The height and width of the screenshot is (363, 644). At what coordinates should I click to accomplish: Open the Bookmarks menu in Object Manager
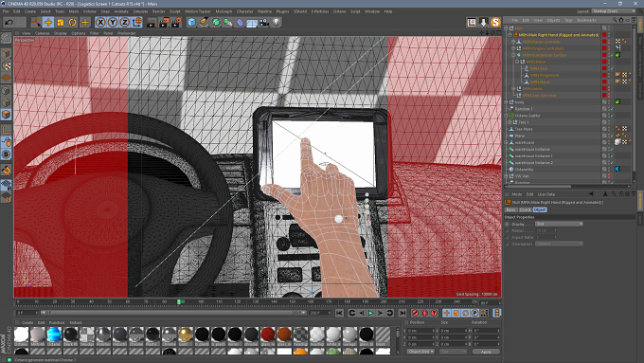click(x=586, y=20)
